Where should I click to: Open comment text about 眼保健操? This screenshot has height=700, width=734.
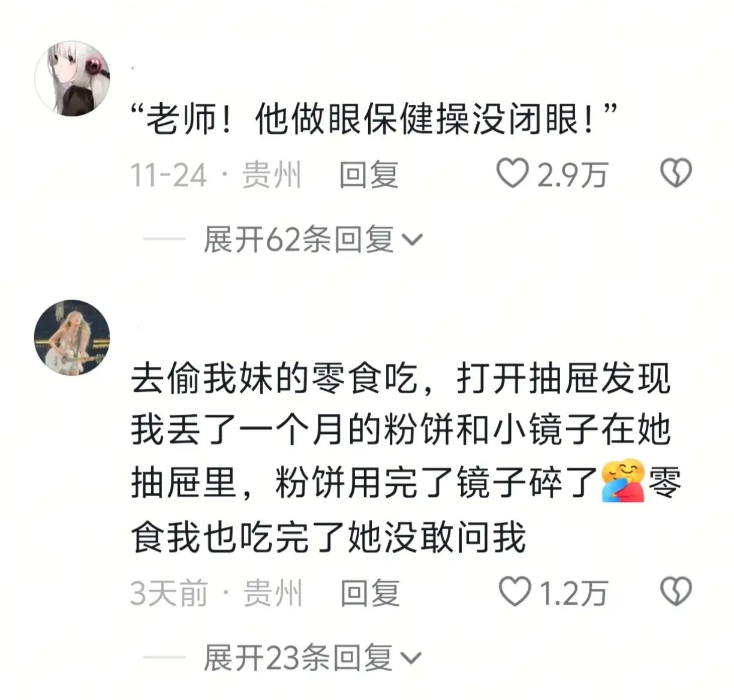(x=375, y=119)
